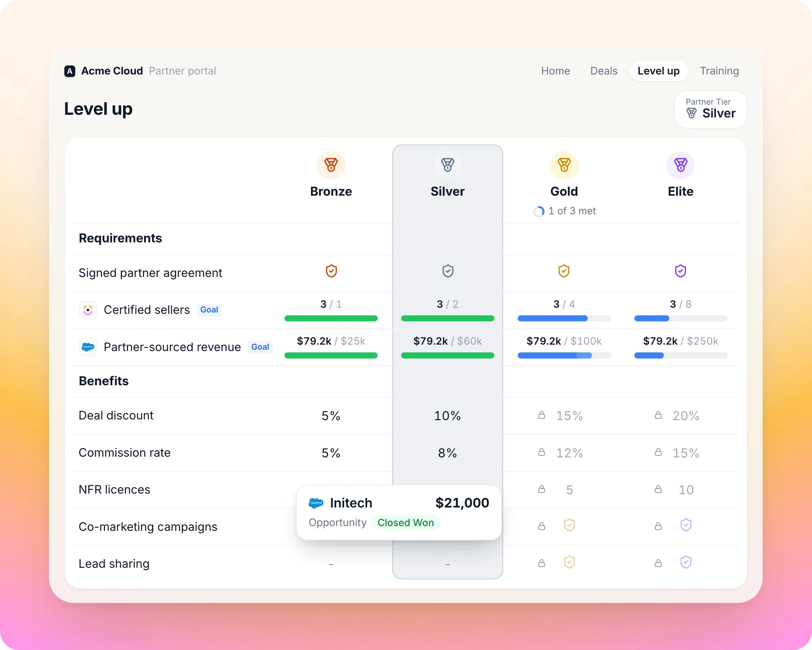
Task: Click the Gold certified sellers progress bar
Action: pos(564,319)
